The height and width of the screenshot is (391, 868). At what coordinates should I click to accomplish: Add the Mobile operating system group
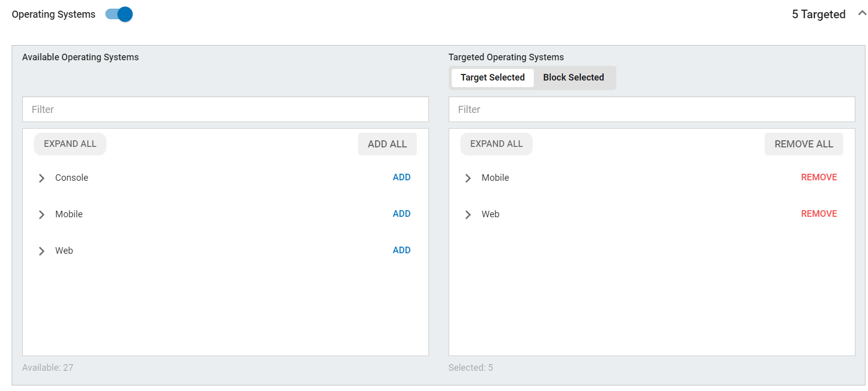pos(401,214)
